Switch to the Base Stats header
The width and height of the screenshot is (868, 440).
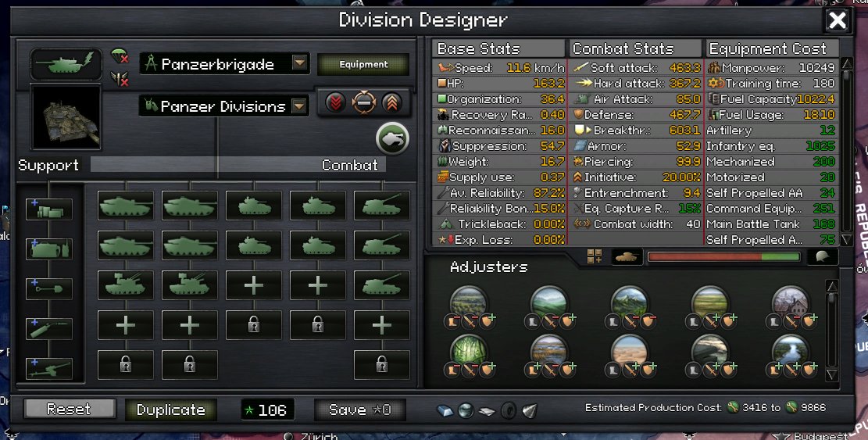click(x=499, y=48)
